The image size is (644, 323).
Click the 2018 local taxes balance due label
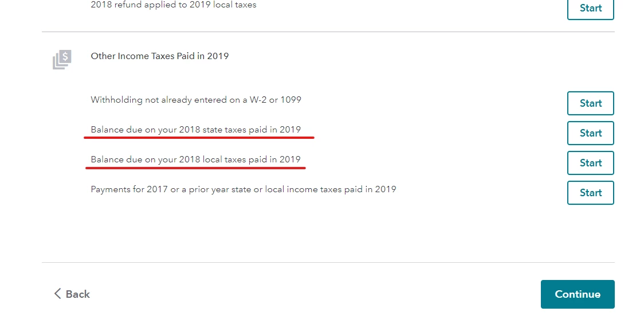196,159
